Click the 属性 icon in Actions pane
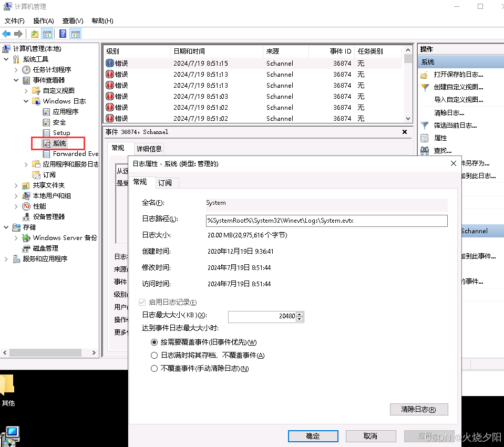The image size is (504, 447). (425, 138)
